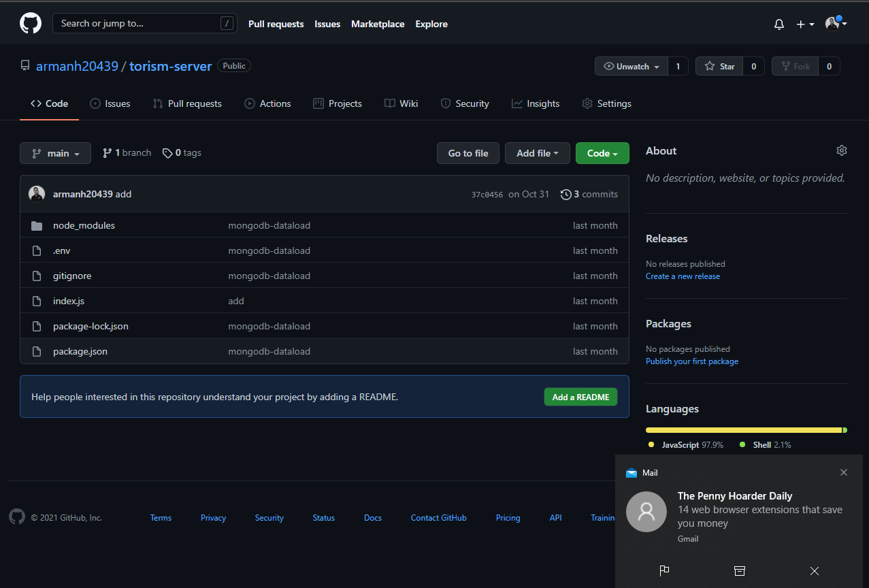869x588 pixels.
Task: Click the Add a README button
Action: coord(580,397)
